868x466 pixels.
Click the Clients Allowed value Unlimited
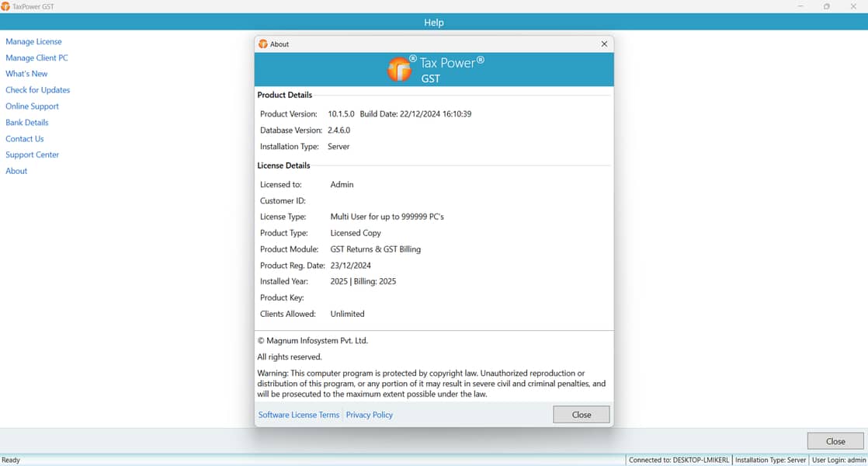[347, 314]
